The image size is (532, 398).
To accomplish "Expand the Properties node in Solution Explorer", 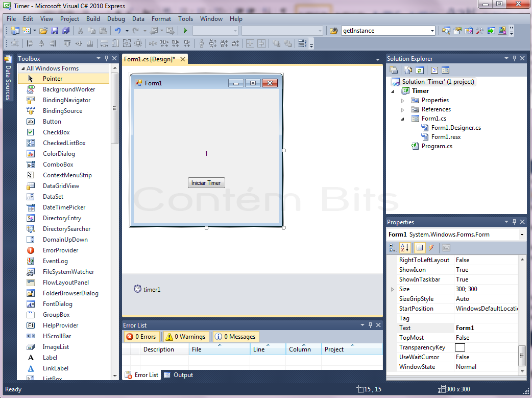I will click(x=402, y=101).
